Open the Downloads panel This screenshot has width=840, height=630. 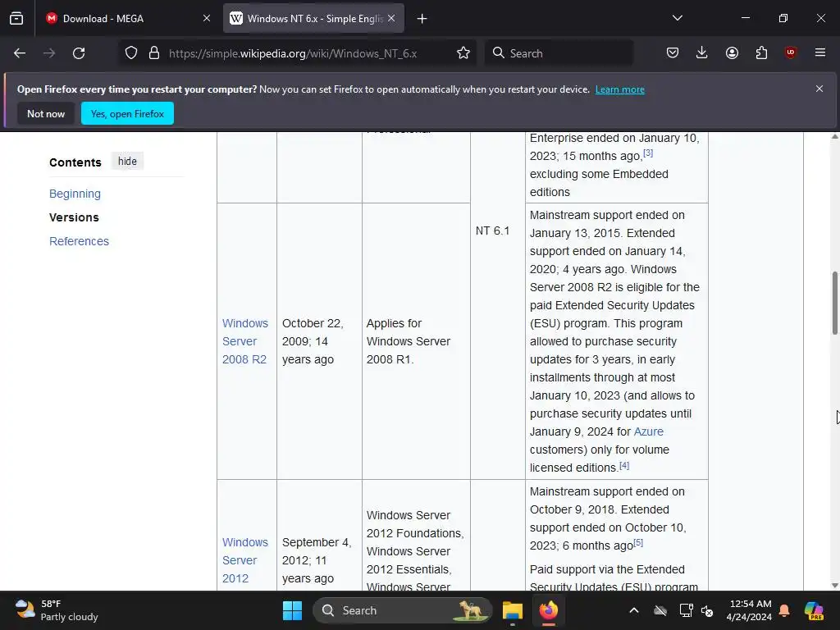coord(702,52)
